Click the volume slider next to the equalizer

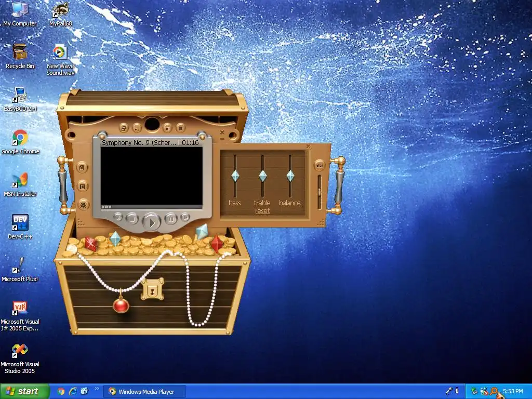tap(320, 192)
